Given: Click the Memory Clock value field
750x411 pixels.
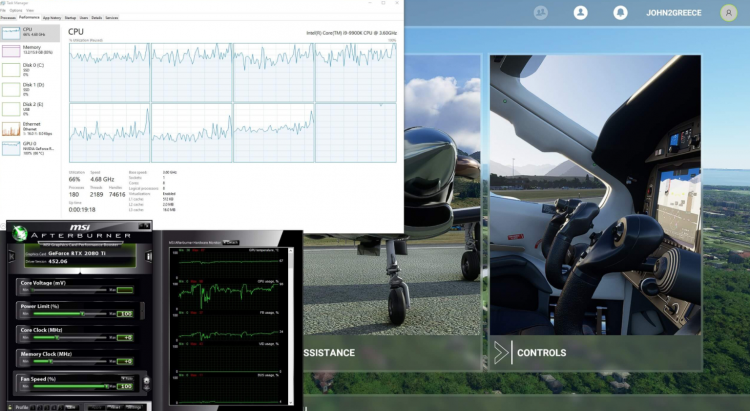Looking at the screenshot, I should coord(125,360).
